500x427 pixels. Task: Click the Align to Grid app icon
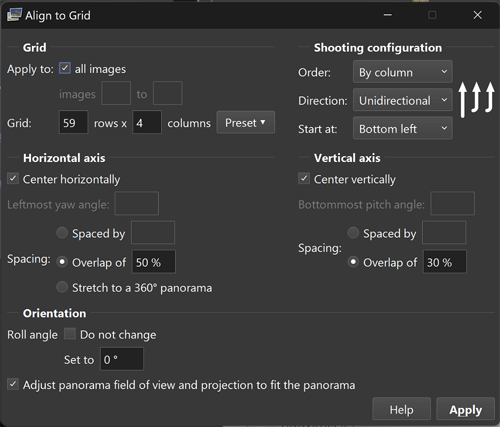click(x=14, y=15)
